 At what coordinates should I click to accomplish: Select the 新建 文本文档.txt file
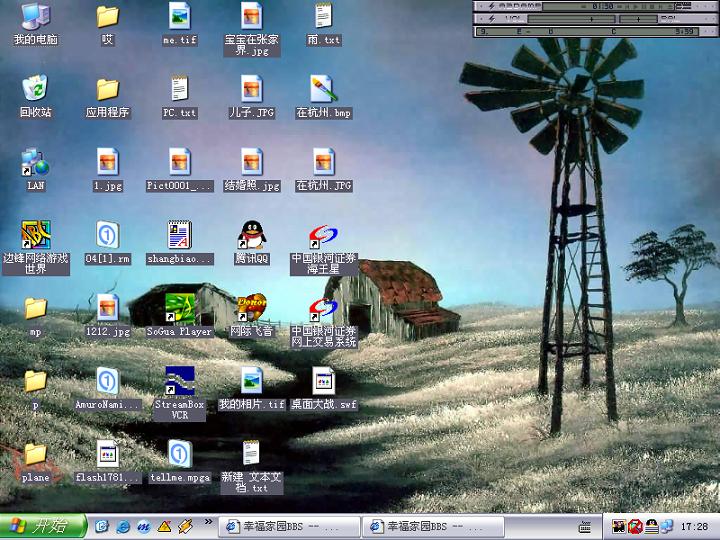click(x=252, y=467)
